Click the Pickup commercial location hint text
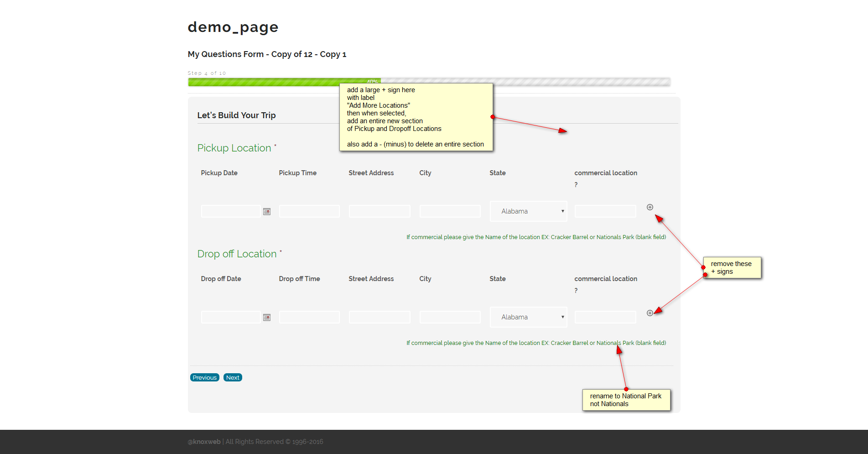Image resolution: width=868 pixels, height=454 pixels. (x=536, y=237)
